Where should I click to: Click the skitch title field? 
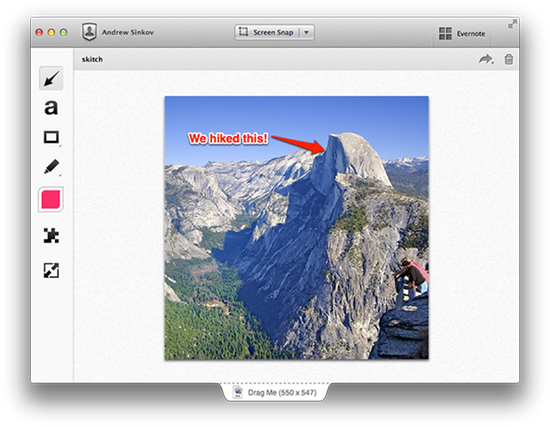[x=92, y=59]
